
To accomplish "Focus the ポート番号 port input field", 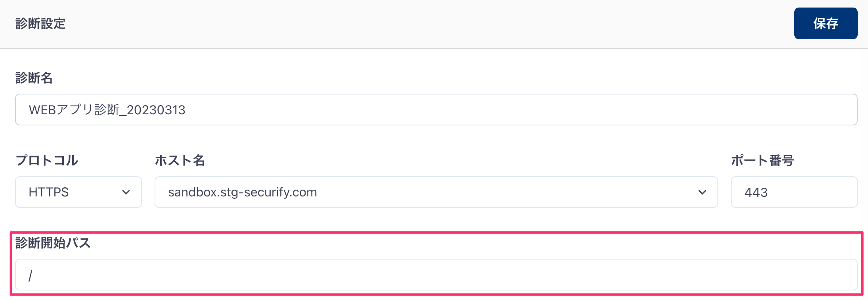I will coord(794,192).
